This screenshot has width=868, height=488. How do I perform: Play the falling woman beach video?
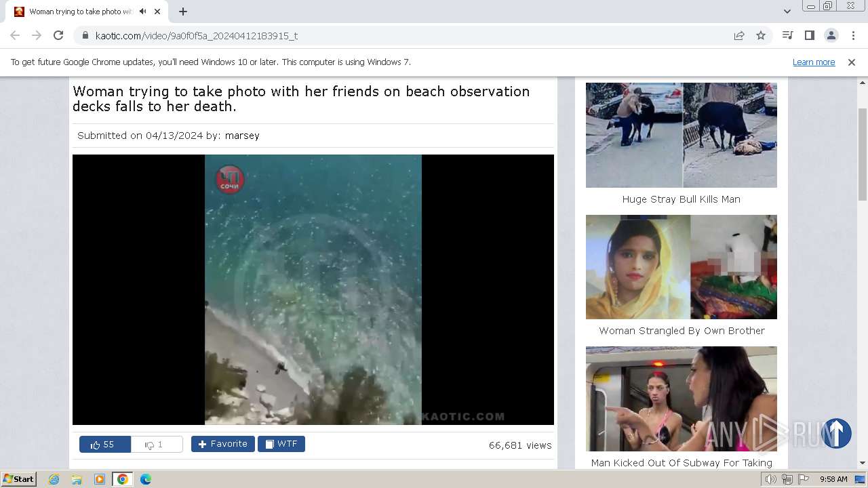click(313, 289)
